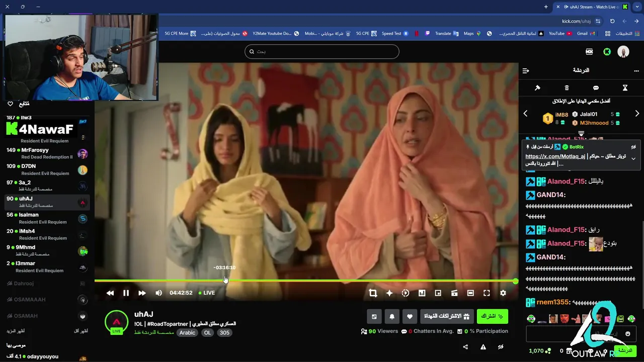This screenshot has width=644, height=362.
Task: Open stream stats bar-chart icon in player
Action: pyautogui.click(x=422, y=293)
